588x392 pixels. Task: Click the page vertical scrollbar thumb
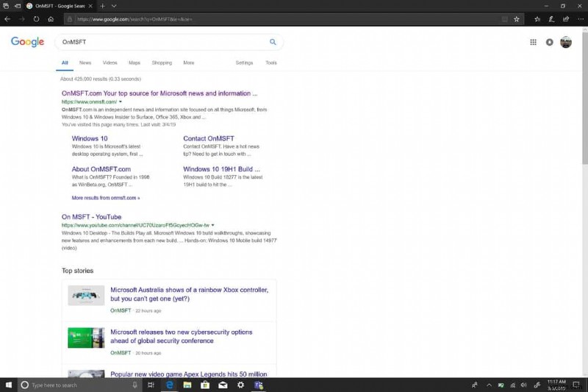(x=584, y=98)
